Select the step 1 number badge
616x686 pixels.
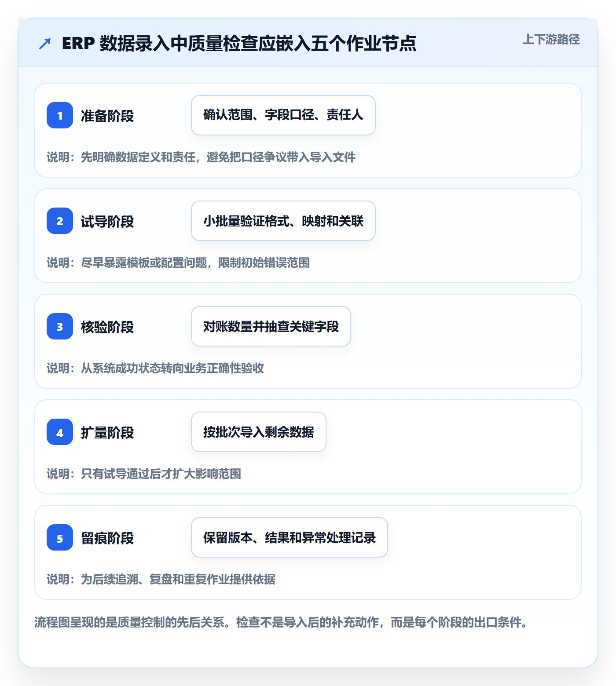[x=60, y=115]
